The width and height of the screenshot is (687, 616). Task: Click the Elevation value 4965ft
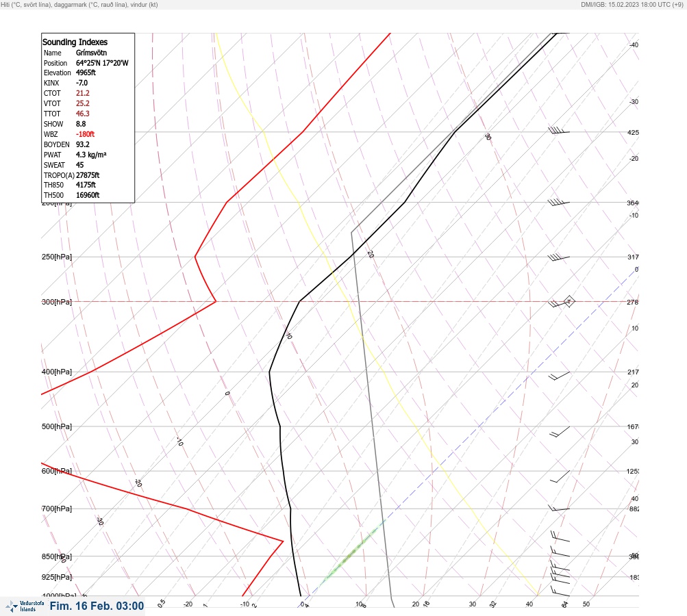(x=86, y=73)
